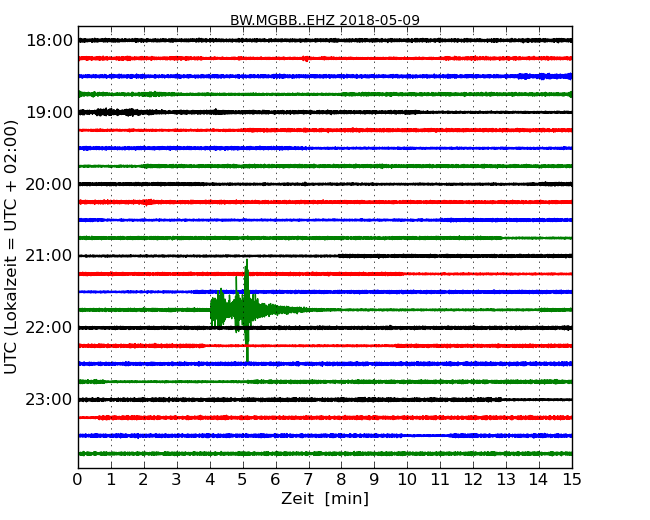Pick the 23:00 y-axis tick label
This screenshot has width=650, height=520.
(x=49, y=400)
